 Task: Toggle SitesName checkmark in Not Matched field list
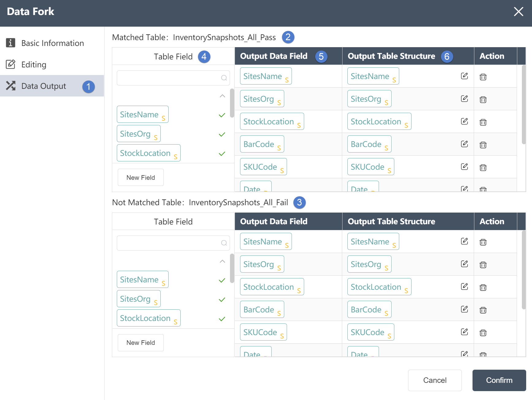point(222,280)
